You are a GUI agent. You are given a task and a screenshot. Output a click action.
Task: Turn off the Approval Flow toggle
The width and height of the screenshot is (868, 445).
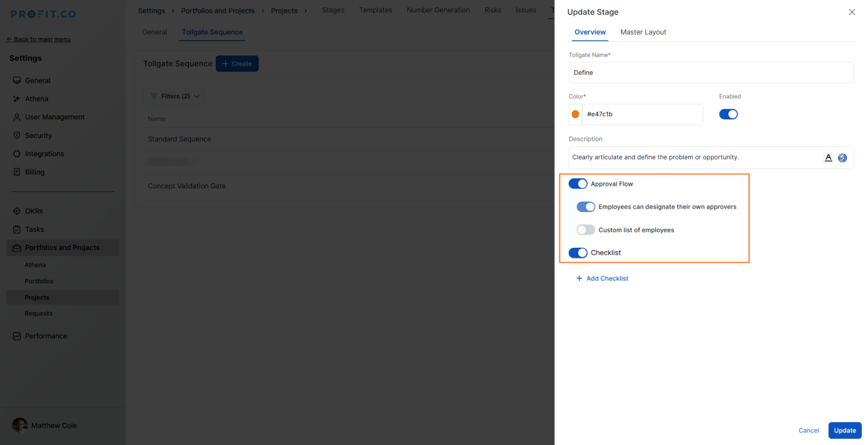coord(578,184)
